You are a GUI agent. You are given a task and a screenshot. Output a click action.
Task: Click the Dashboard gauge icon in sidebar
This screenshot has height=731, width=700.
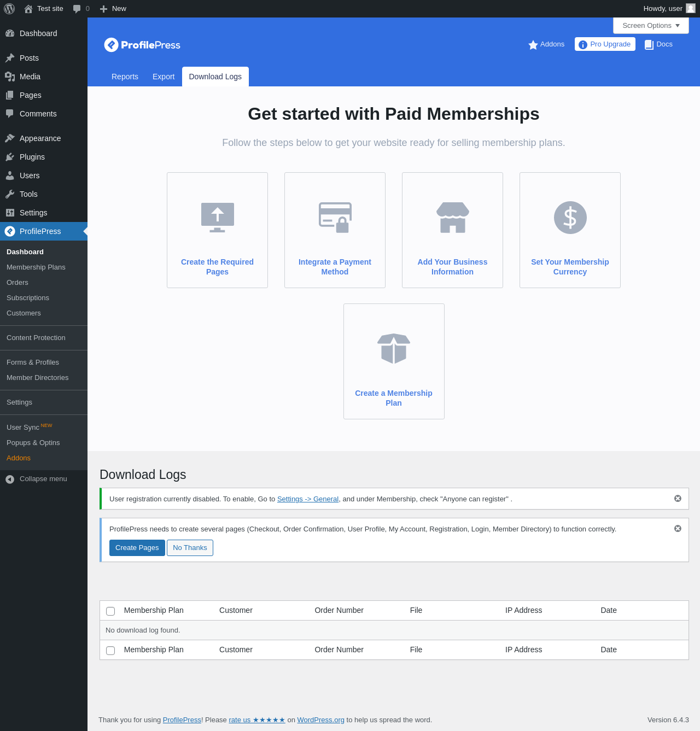click(10, 33)
